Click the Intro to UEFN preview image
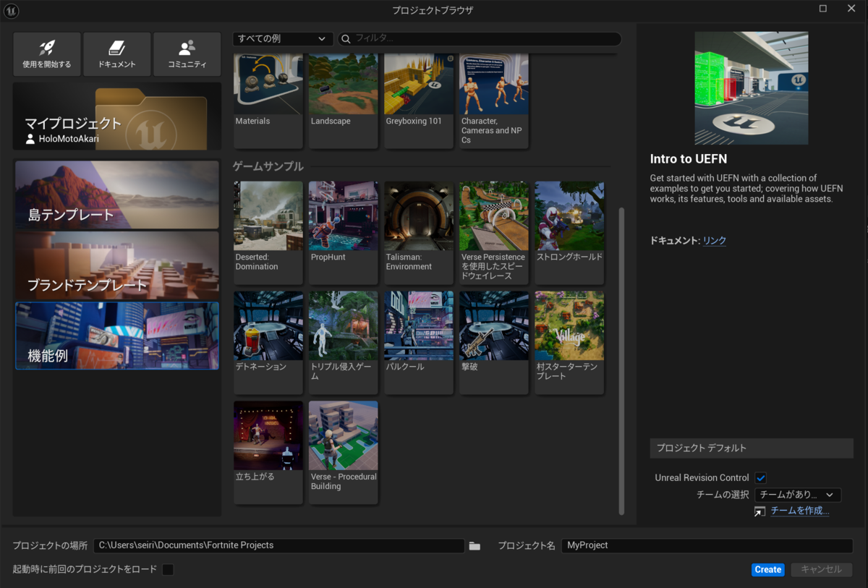 [x=752, y=88]
